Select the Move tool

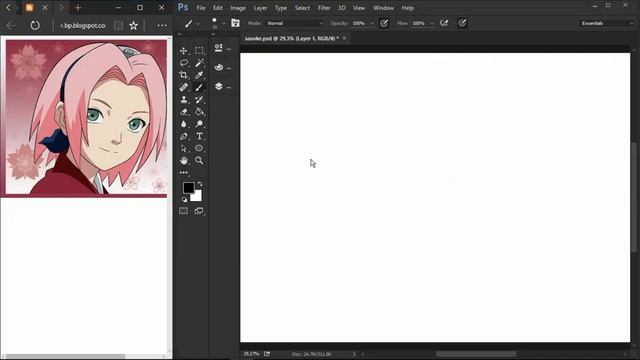[184, 51]
